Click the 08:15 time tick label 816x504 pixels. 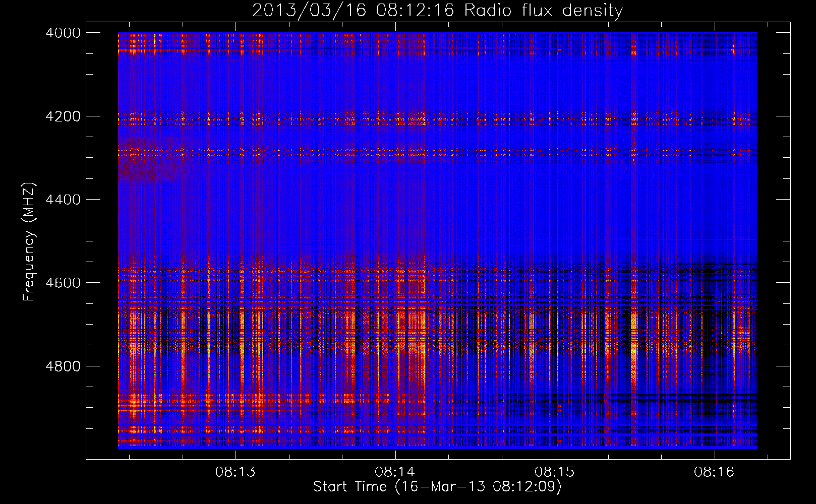click(x=555, y=472)
